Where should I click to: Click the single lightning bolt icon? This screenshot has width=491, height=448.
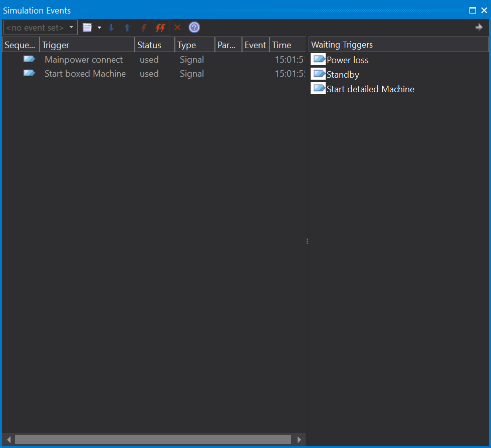point(144,28)
